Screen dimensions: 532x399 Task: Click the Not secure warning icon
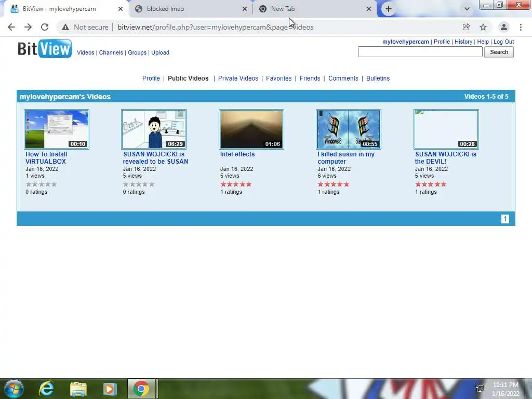tap(65, 27)
